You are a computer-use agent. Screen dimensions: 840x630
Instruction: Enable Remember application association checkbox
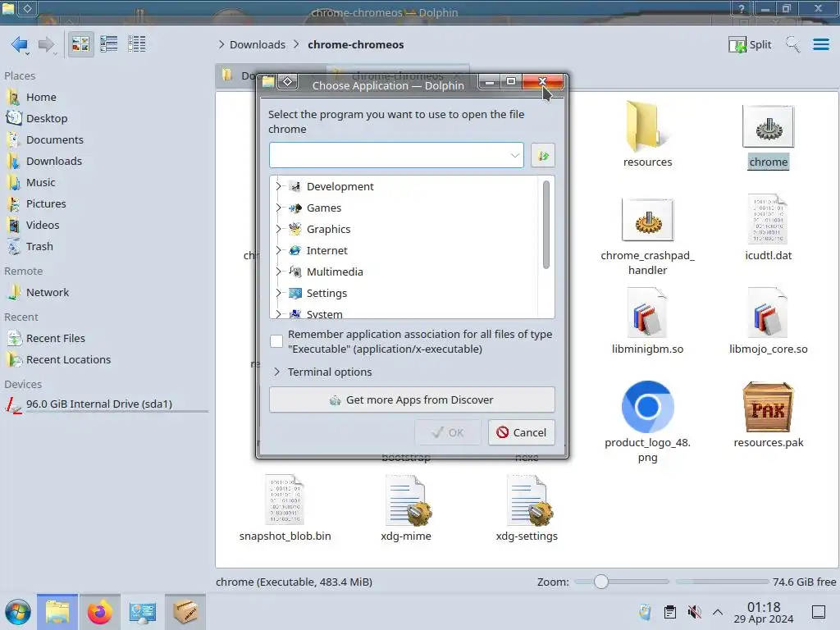point(276,341)
